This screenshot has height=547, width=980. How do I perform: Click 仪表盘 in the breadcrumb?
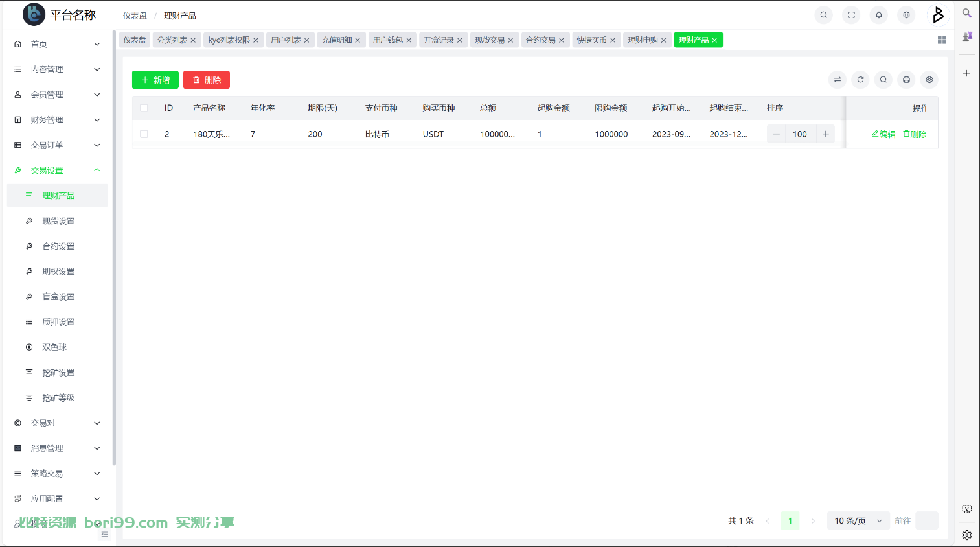pyautogui.click(x=135, y=16)
